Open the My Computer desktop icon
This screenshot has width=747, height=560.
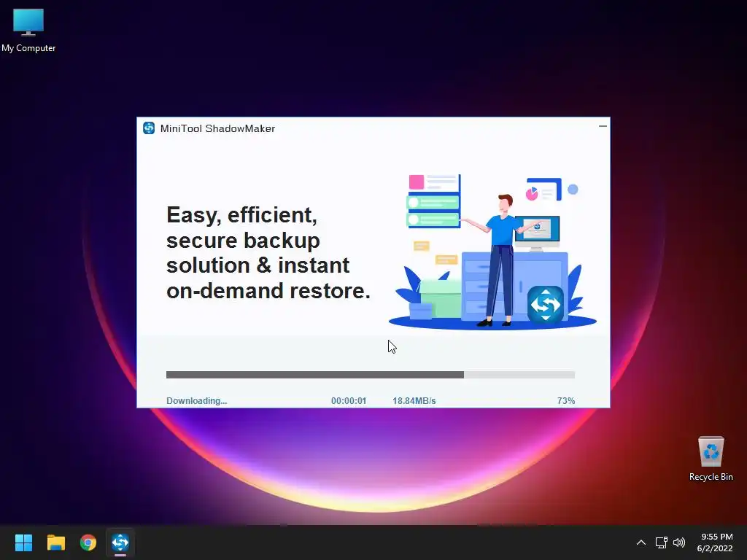click(x=28, y=31)
